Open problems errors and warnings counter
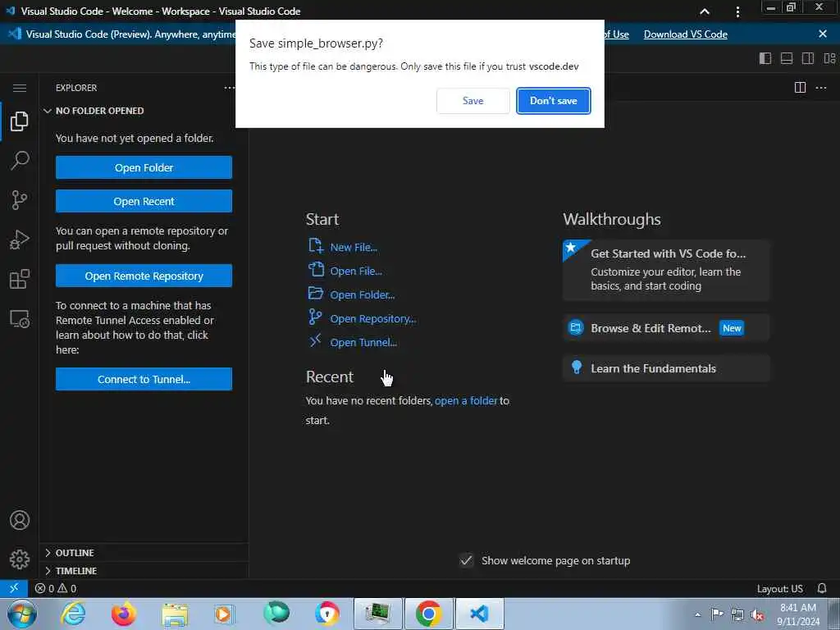Image resolution: width=840 pixels, height=630 pixels. tap(56, 588)
